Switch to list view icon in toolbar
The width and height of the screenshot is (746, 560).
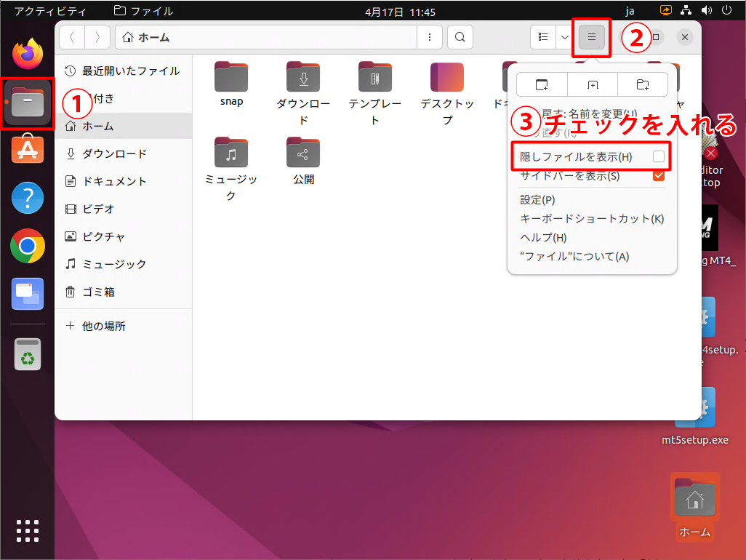(x=542, y=37)
